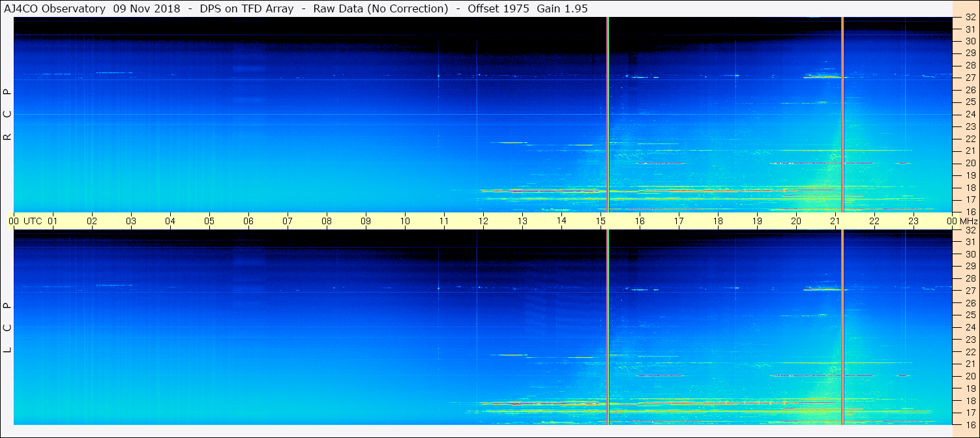Click hour "10" on the UTC time axis

(x=405, y=221)
